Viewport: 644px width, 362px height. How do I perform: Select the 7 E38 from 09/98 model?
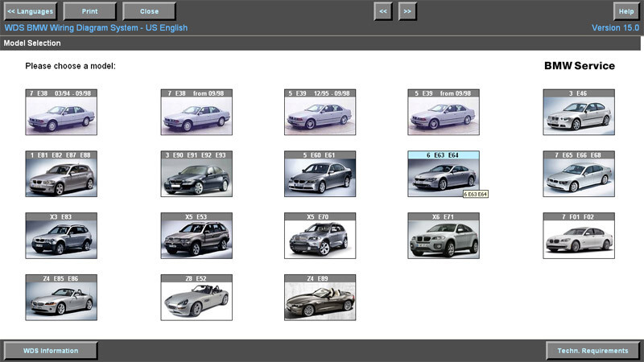[x=196, y=112]
